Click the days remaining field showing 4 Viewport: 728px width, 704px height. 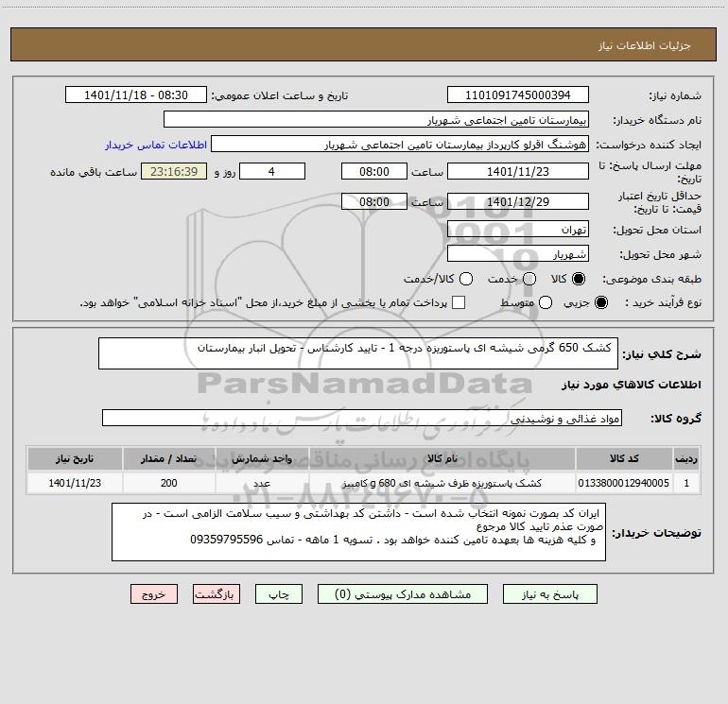click(x=272, y=171)
